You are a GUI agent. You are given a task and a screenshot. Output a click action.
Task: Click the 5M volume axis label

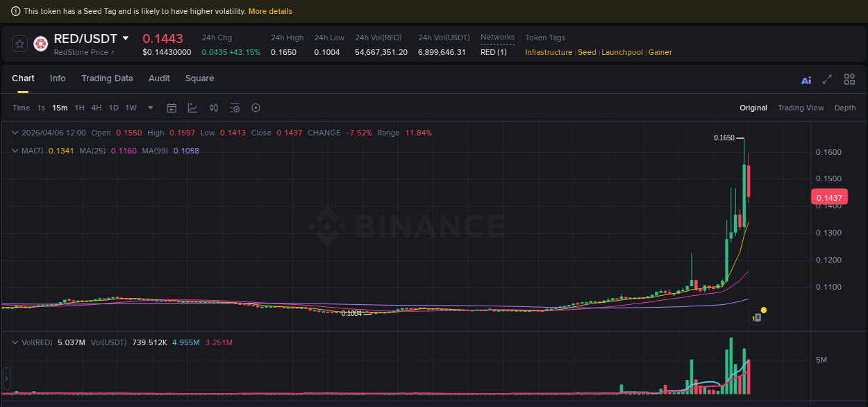(x=821, y=360)
